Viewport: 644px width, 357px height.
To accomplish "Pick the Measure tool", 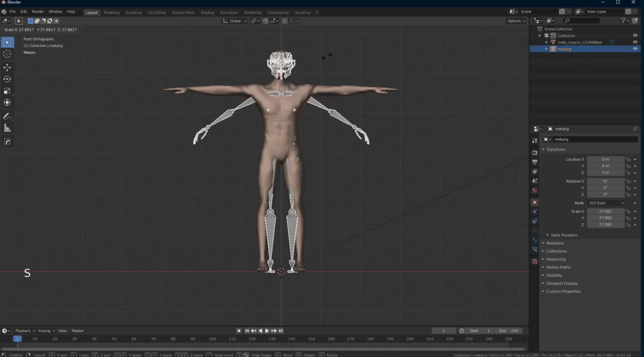I will point(8,128).
